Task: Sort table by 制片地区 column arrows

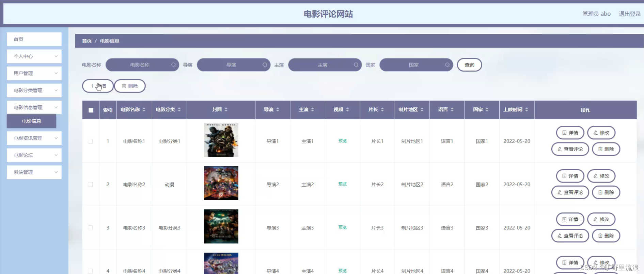Action: [x=422, y=109]
